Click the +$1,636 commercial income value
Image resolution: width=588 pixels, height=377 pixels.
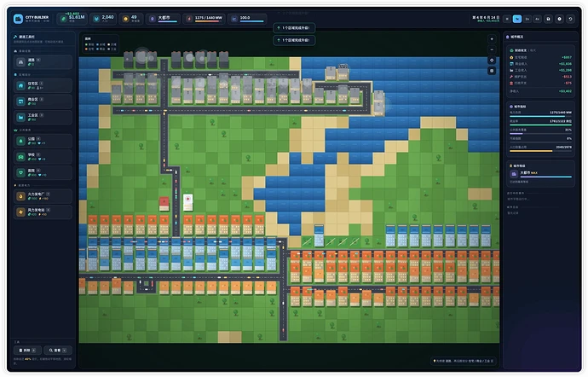(x=566, y=64)
